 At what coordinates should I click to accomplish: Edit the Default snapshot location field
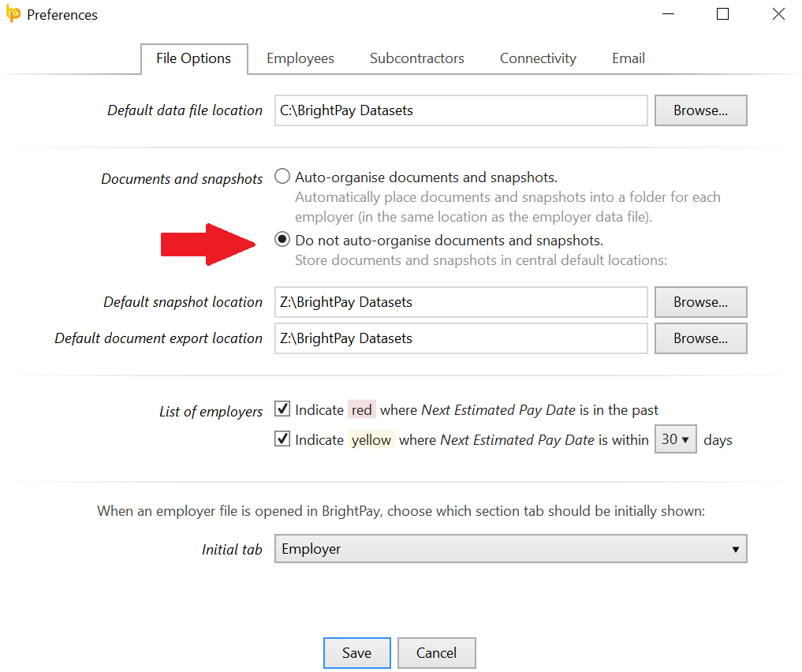coord(461,302)
